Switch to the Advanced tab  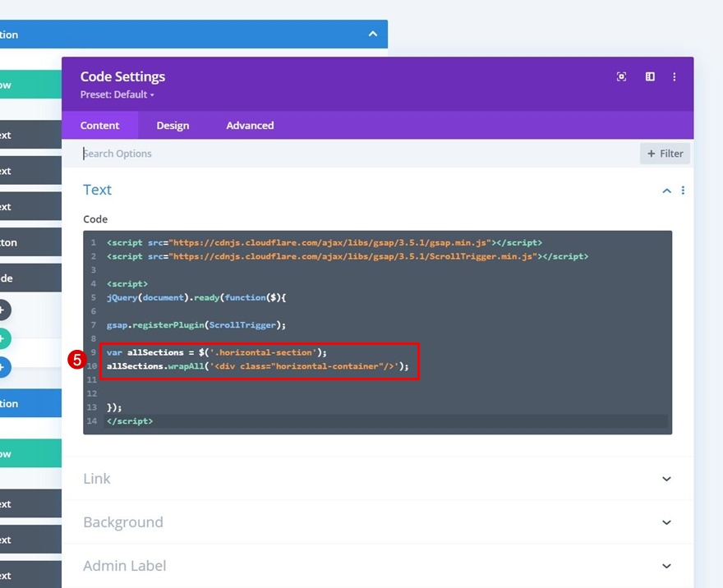pos(250,126)
